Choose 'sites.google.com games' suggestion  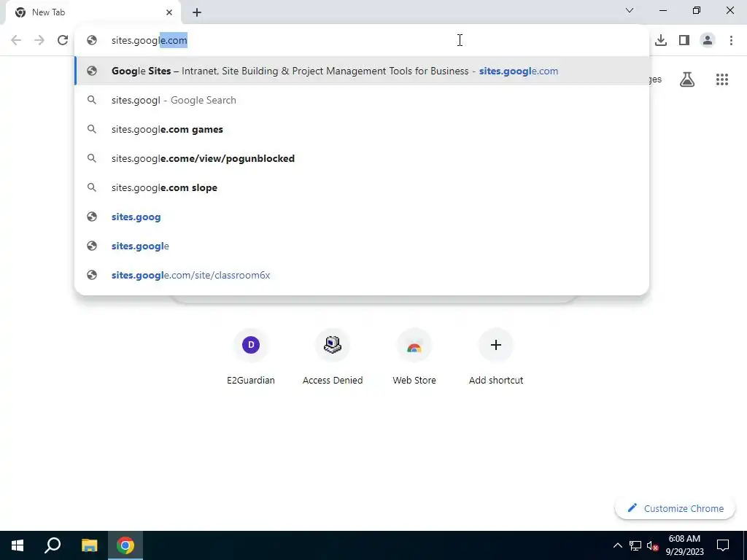coord(362,129)
